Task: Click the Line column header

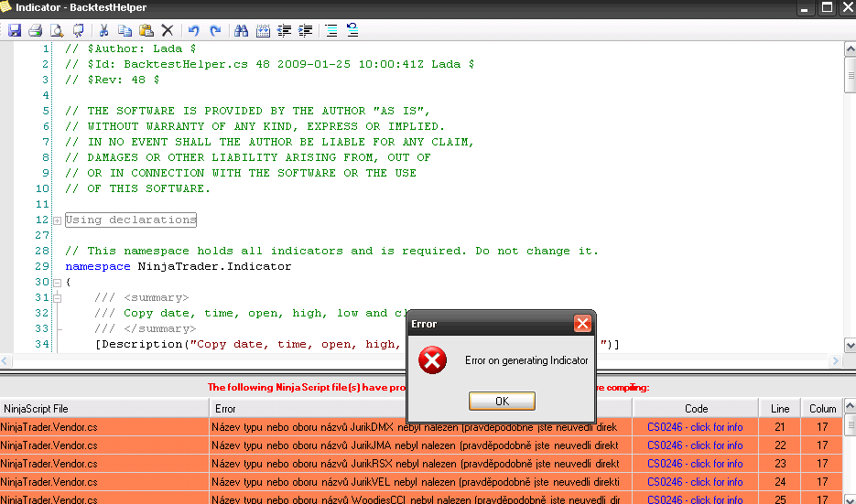Action: [x=780, y=409]
